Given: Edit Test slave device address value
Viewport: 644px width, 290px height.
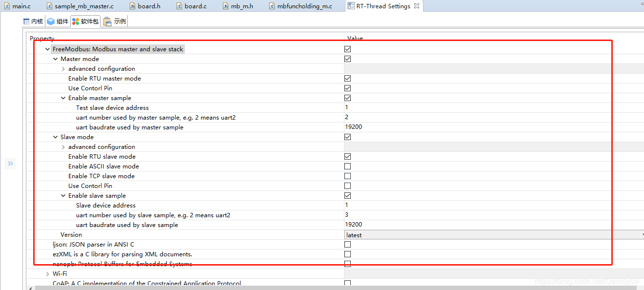Looking at the screenshot, I should click(x=494, y=107).
